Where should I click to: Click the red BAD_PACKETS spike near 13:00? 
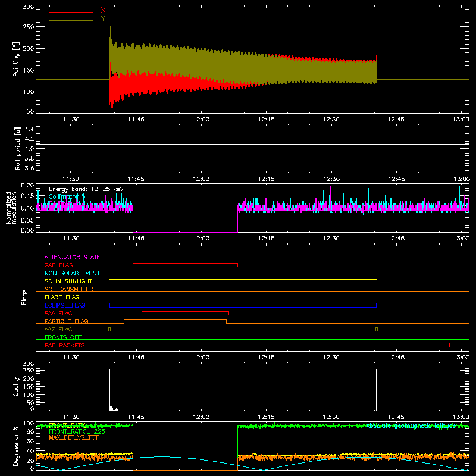[450, 345]
